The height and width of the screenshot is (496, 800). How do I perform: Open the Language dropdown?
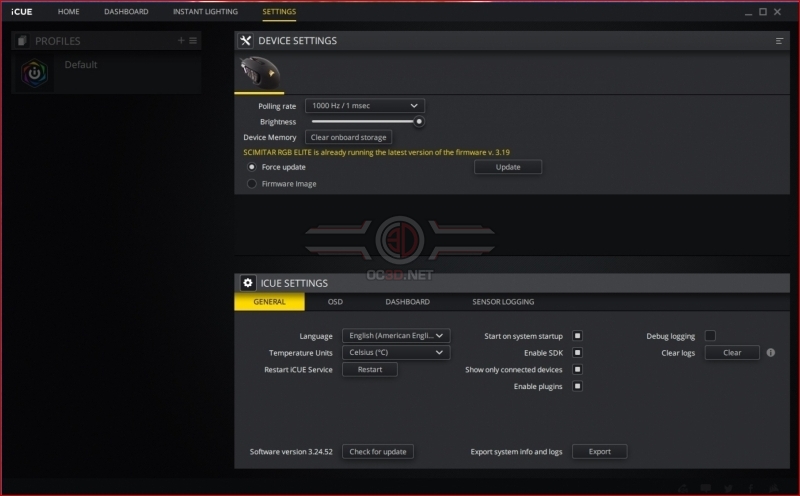[x=396, y=335]
